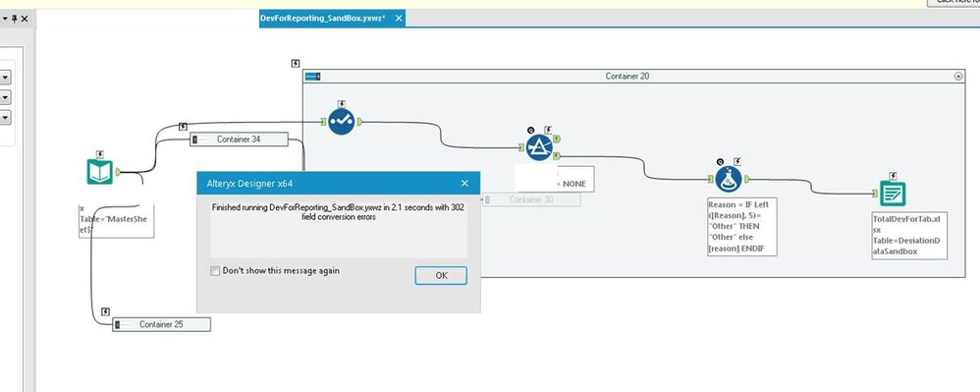
Task: Open the first dropdown in left panel
Action: [5, 77]
